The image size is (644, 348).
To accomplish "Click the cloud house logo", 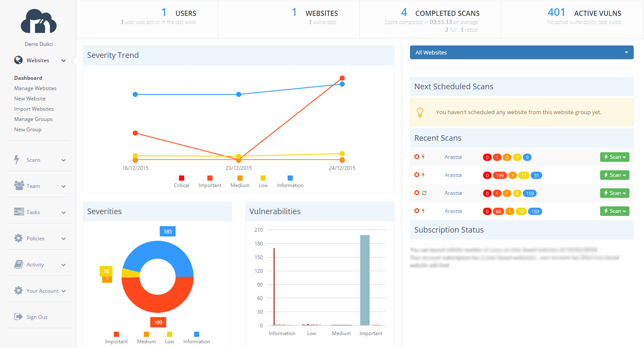I will 39,21.
